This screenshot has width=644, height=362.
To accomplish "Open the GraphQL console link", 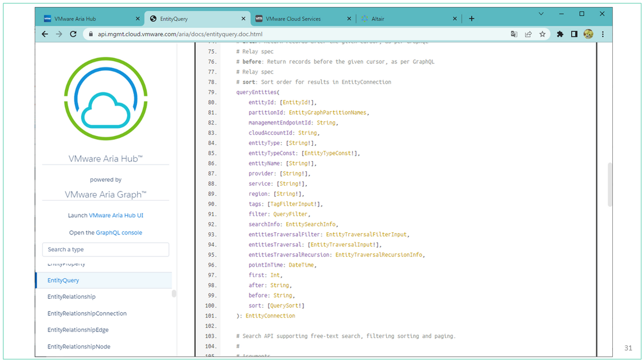I will 119,233.
